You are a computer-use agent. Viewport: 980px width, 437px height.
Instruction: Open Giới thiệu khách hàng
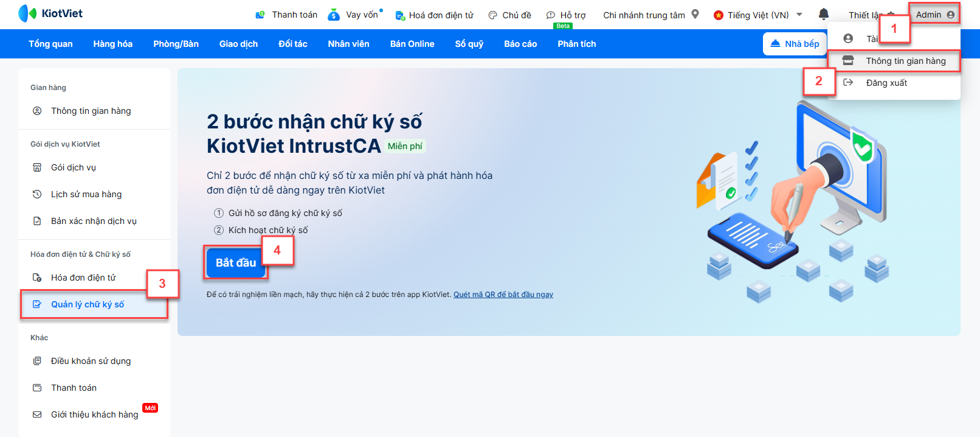tap(94, 414)
